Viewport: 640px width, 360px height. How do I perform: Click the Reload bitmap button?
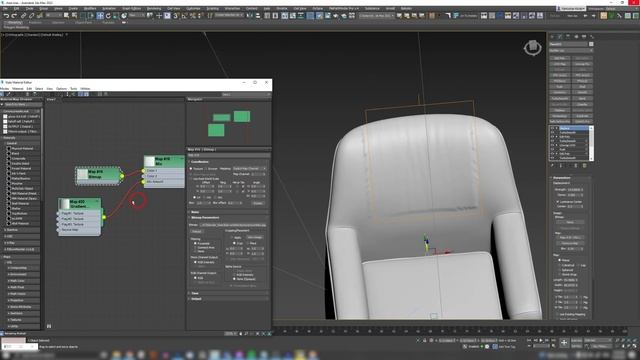click(x=198, y=231)
